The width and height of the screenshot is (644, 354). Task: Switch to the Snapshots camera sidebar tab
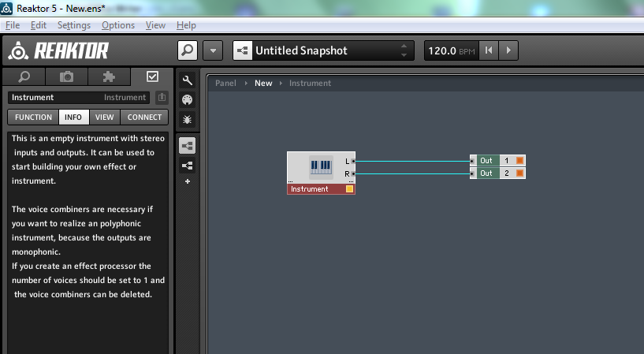66,76
